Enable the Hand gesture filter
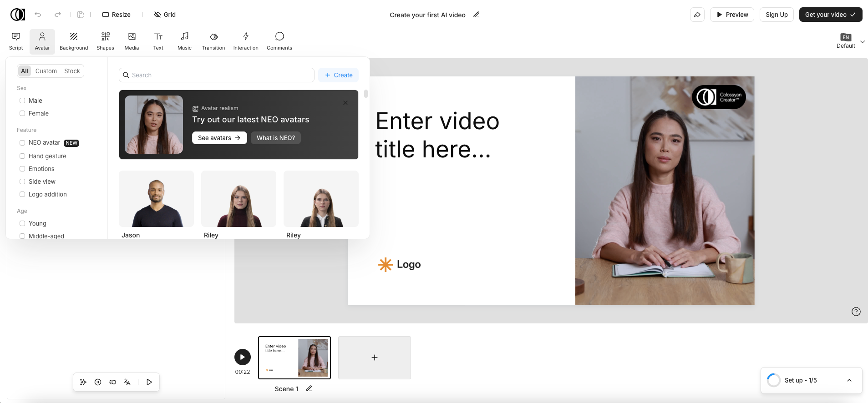The width and height of the screenshot is (868, 403). pos(22,156)
